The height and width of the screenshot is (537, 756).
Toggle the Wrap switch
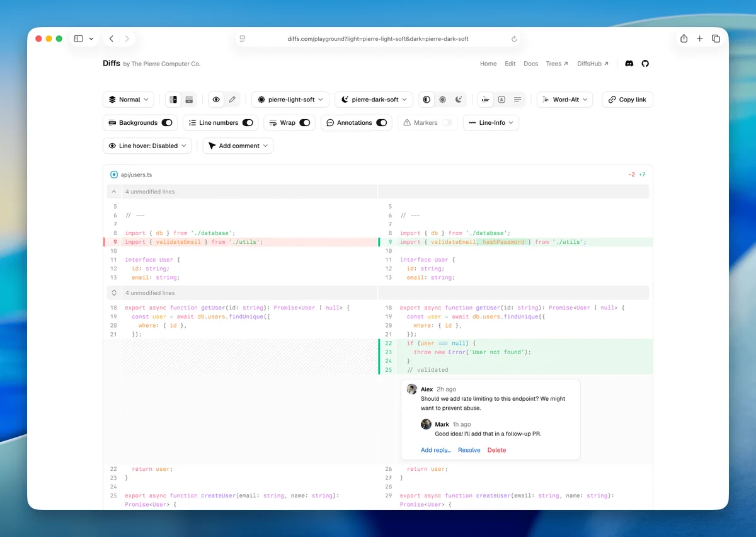tap(305, 123)
